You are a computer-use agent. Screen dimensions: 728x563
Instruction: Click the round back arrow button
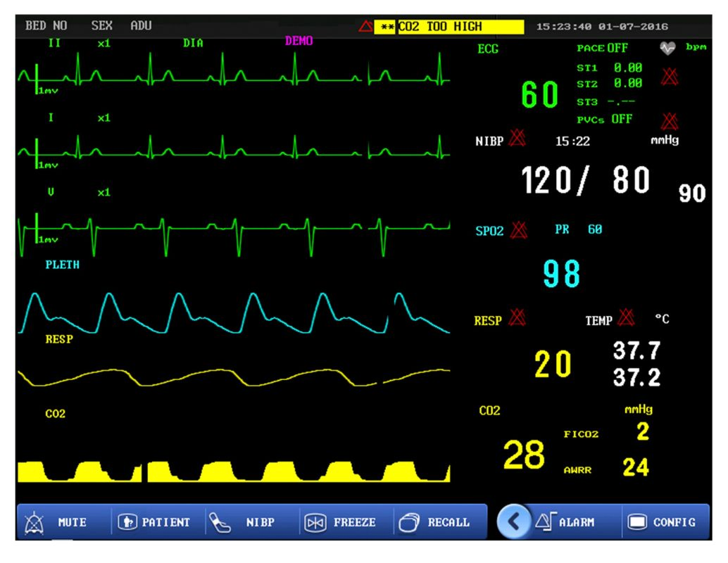pos(513,521)
